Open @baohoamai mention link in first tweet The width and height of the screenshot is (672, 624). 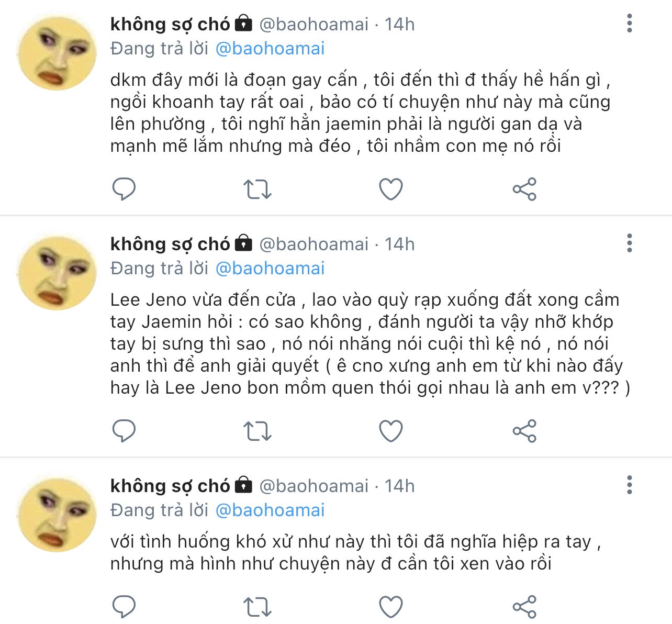pos(270,49)
